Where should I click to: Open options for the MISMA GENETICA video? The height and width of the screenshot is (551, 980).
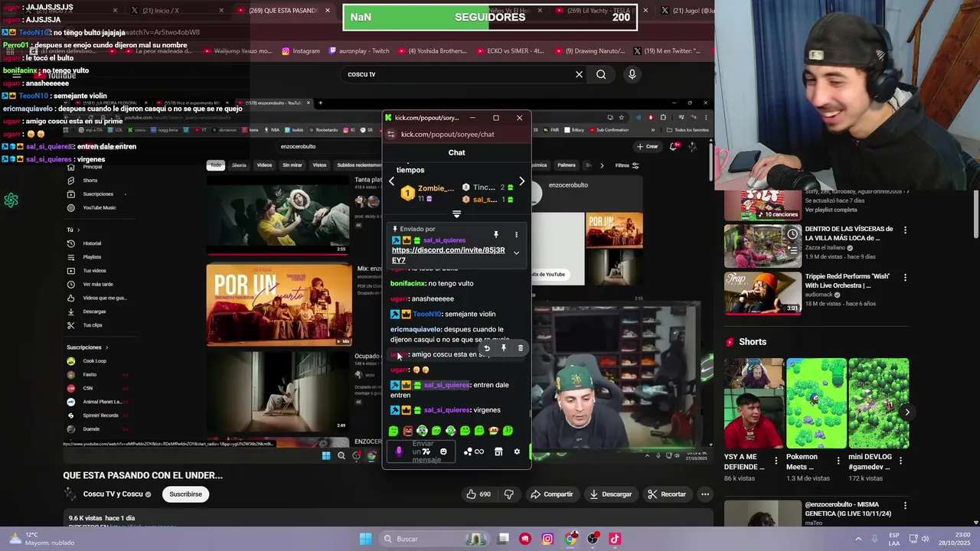905,506
